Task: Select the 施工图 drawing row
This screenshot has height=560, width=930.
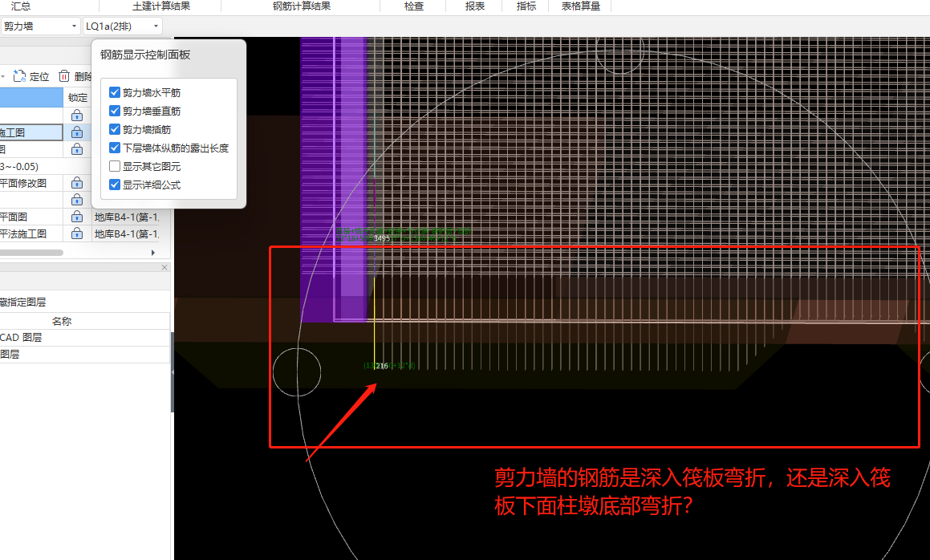Action: click(x=31, y=132)
